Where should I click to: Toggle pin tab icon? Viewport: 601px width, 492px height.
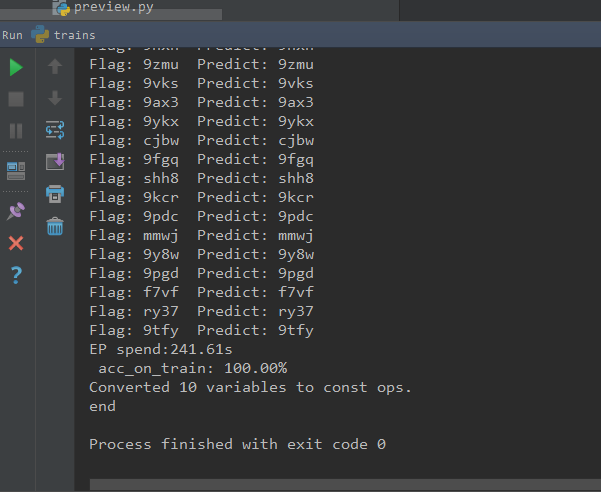tap(16, 211)
